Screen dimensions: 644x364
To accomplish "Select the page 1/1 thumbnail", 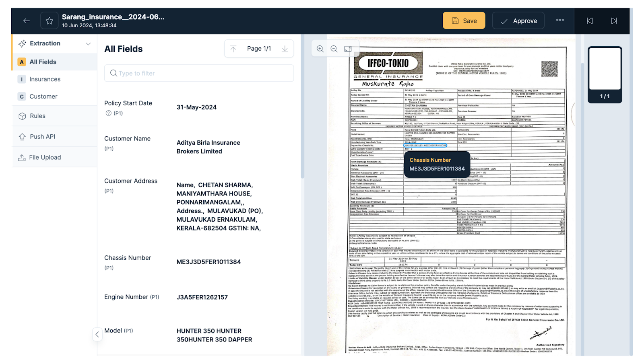I will (x=605, y=75).
